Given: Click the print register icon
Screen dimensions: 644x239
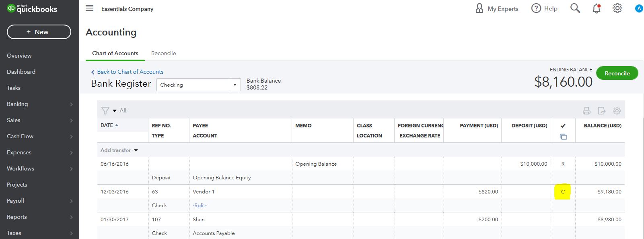Looking at the screenshot, I should 586,111.
